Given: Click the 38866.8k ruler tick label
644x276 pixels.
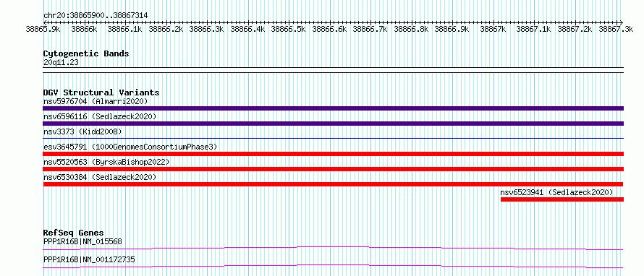Looking at the screenshot, I should click(411, 29).
